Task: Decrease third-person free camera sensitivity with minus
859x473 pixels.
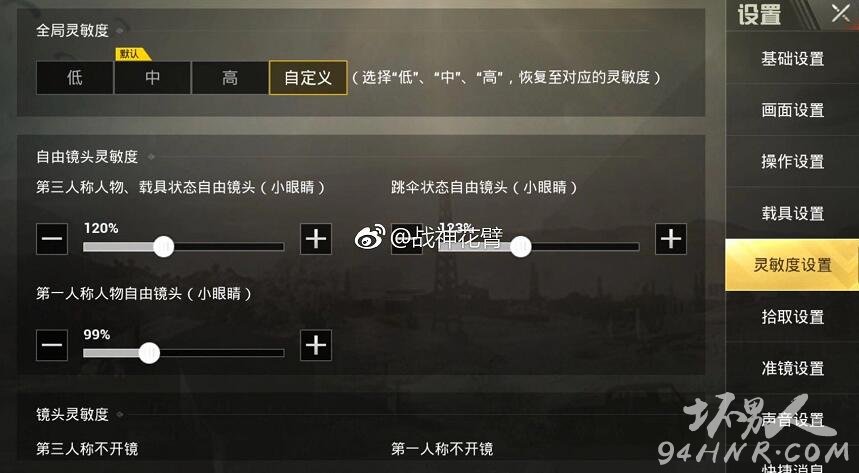Action: pyautogui.click(x=52, y=239)
